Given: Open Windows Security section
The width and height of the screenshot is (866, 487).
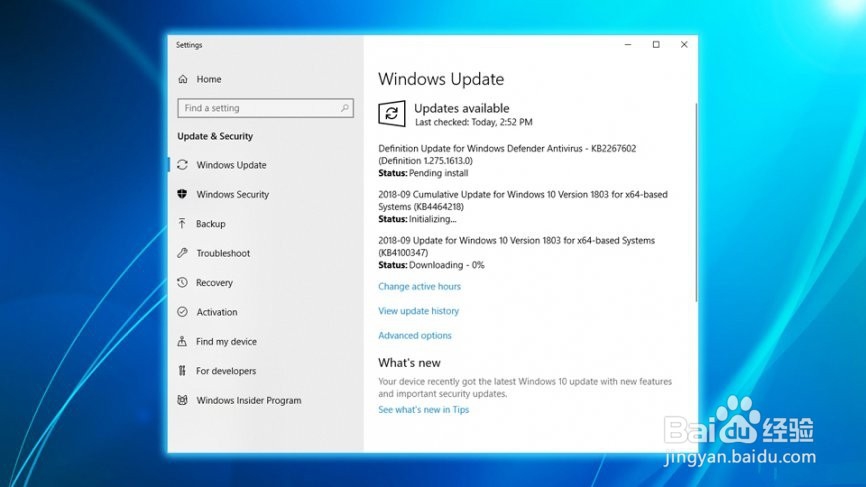Looking at the screenshot, I should click(233, 194).
